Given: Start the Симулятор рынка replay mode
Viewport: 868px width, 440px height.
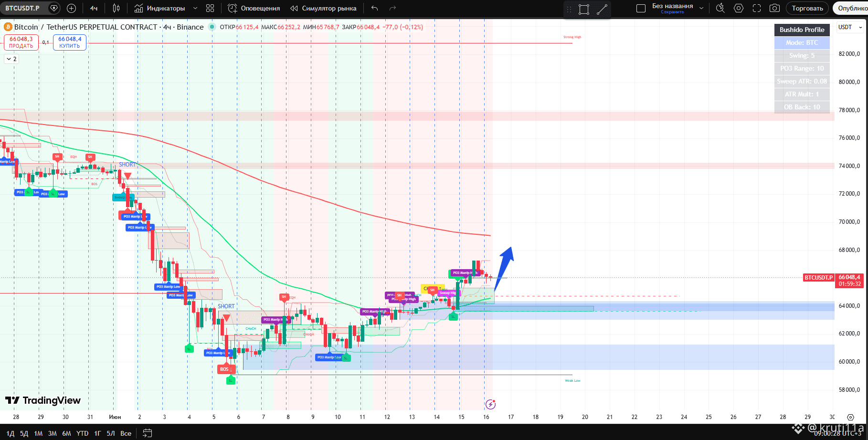Looking at the screenshot, I should (323, 8).
